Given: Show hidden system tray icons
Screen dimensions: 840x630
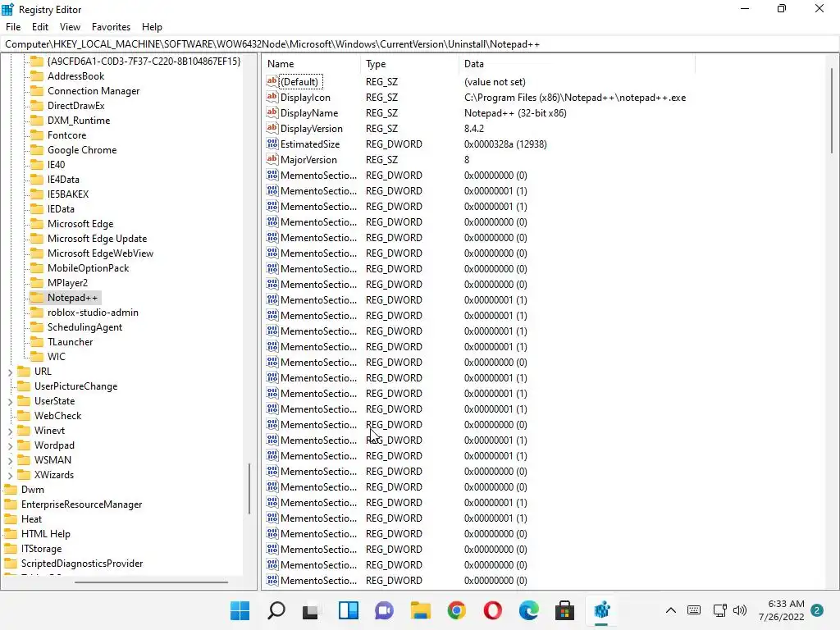Looking at the screenshot, I should click(671, 610).
